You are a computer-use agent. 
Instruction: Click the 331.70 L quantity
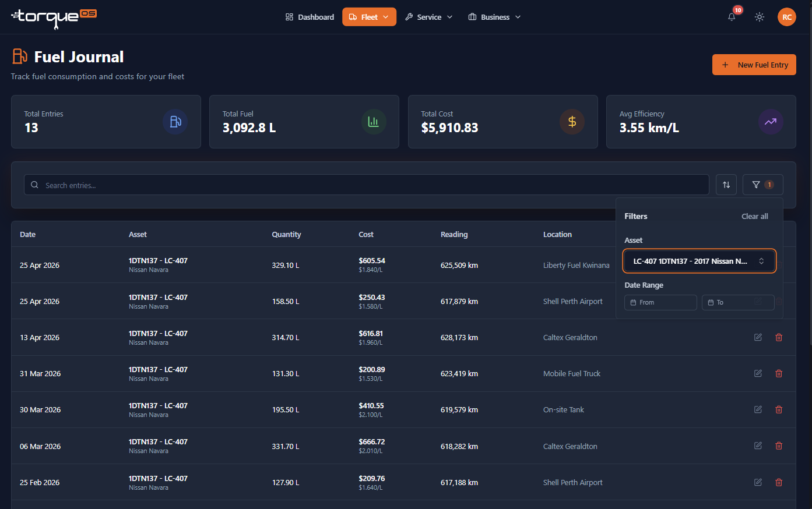click(x=286, y=446)
